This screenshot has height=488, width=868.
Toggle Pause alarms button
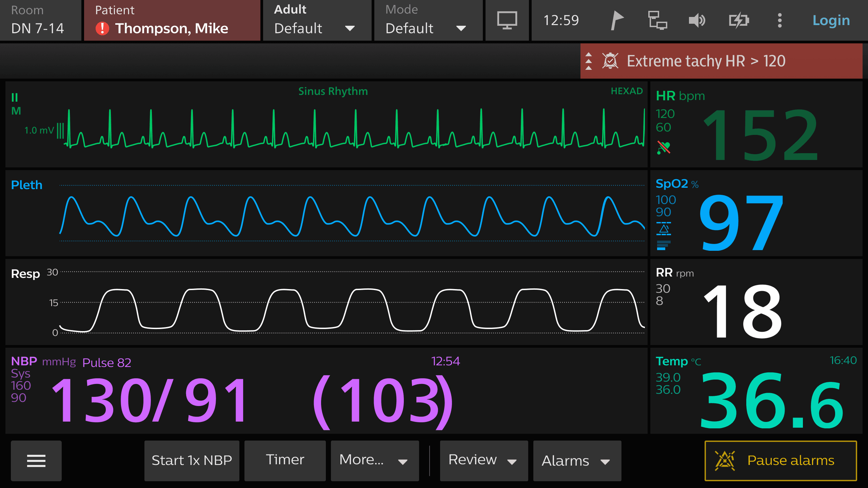781,461
